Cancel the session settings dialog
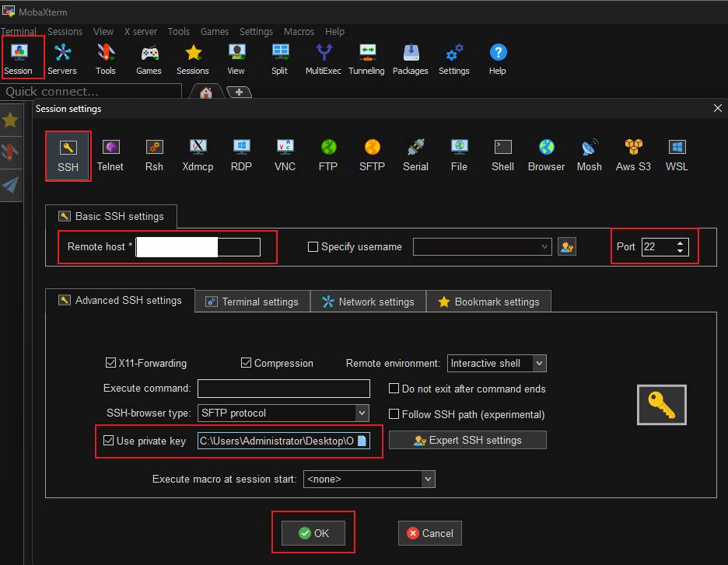 [430, 533]
